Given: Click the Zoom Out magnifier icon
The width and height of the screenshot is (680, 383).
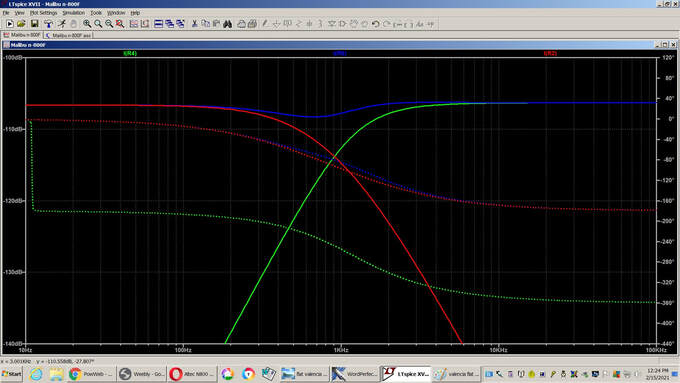Looking at the screenshot, I should click(x=109, y=24).
